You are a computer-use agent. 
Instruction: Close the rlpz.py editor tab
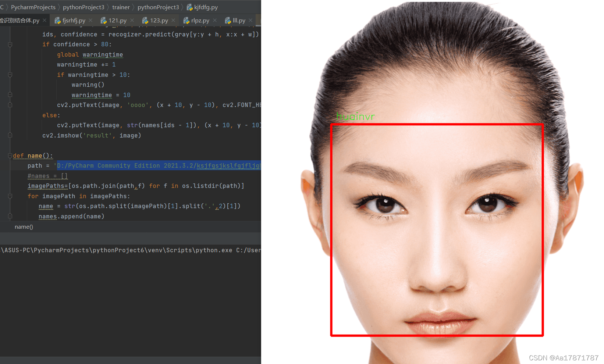[215, 20]
